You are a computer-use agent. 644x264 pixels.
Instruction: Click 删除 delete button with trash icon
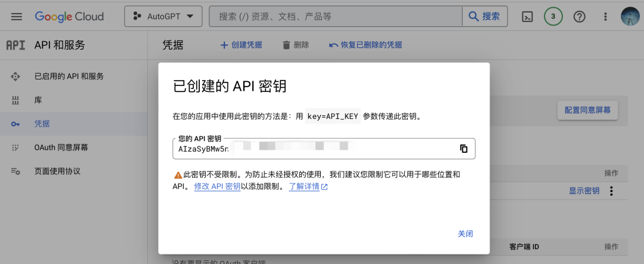pyautogui.click(x=296, y=45)
